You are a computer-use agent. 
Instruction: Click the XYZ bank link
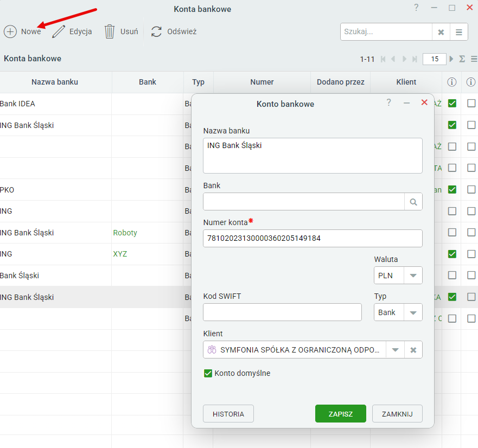pos(120,254)
